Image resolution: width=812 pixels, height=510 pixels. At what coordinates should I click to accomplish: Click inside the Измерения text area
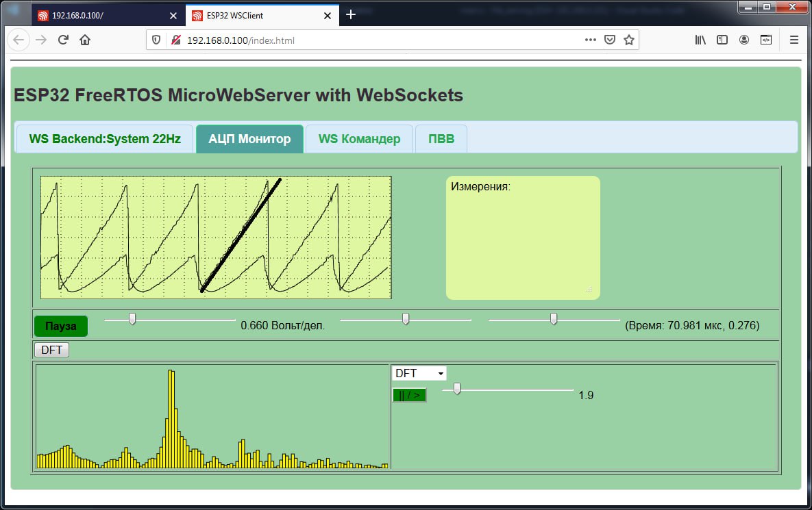[x=523, y=238]
